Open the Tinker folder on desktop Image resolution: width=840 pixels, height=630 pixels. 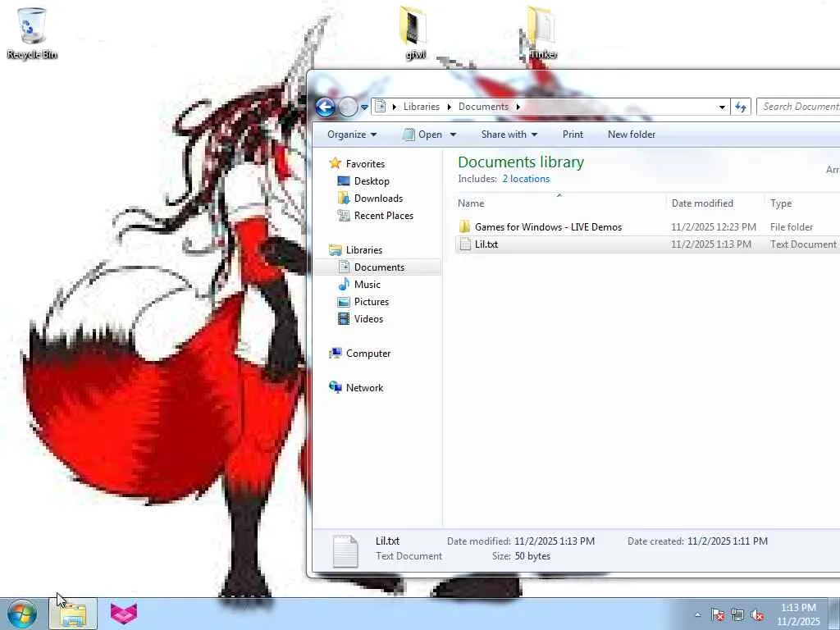[x=541, y=33]
